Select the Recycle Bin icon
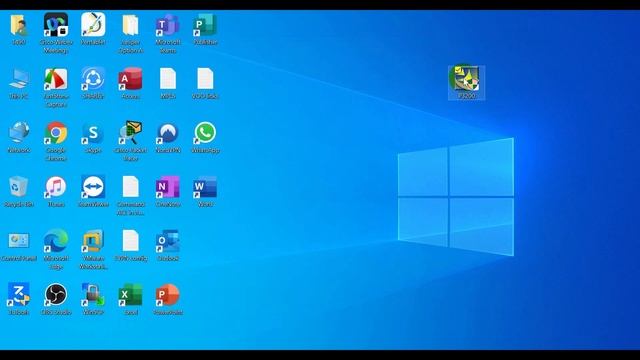The height and width of the screenshot is (360, 640). click(19, 187)
